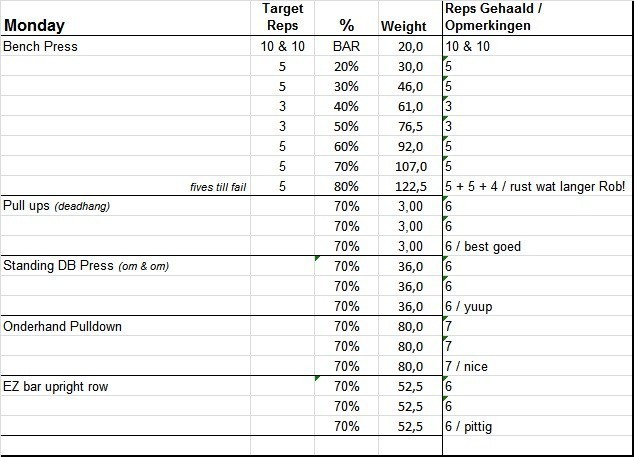Select the 'rust wat langer Rob!' remark cell
The height and width of the screenshot is (457, 634).
coord(538,186)
